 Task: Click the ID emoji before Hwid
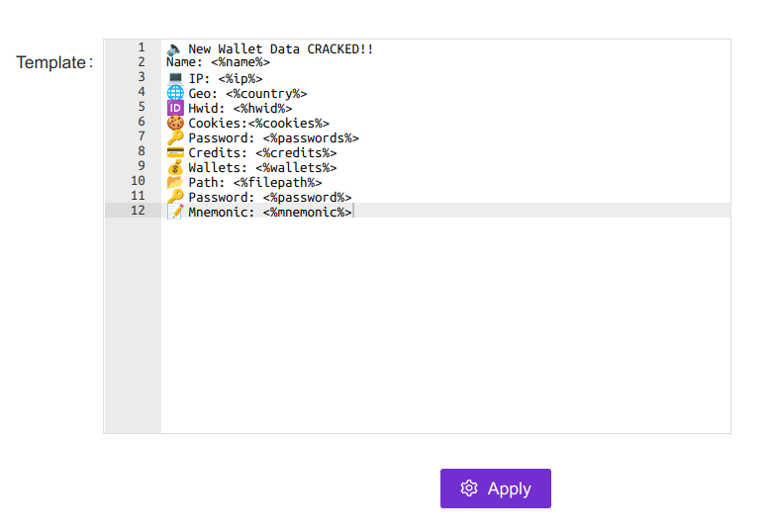coord(175,108)
